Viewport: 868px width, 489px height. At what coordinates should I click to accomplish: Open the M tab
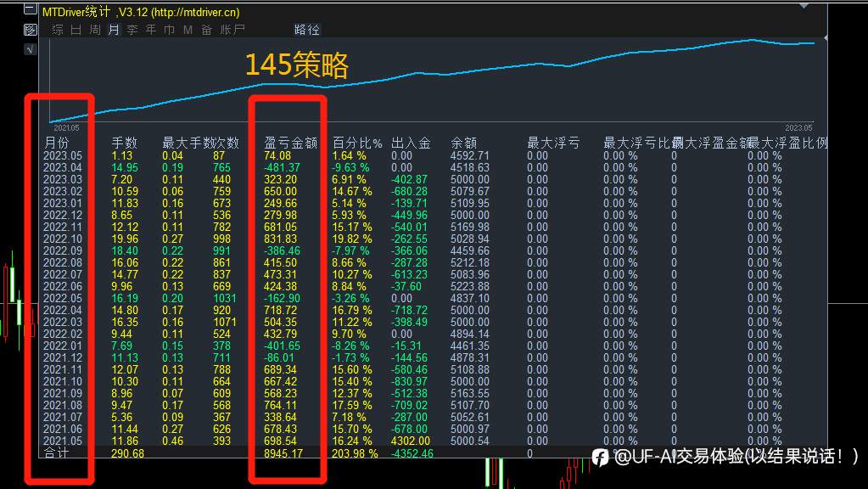point(188,30)
